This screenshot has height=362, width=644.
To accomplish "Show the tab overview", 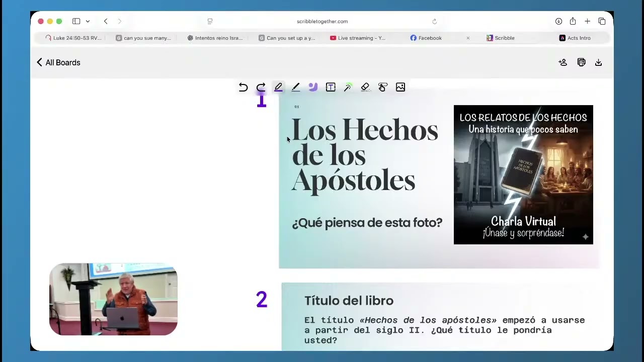I will click(x=602, y=21).
